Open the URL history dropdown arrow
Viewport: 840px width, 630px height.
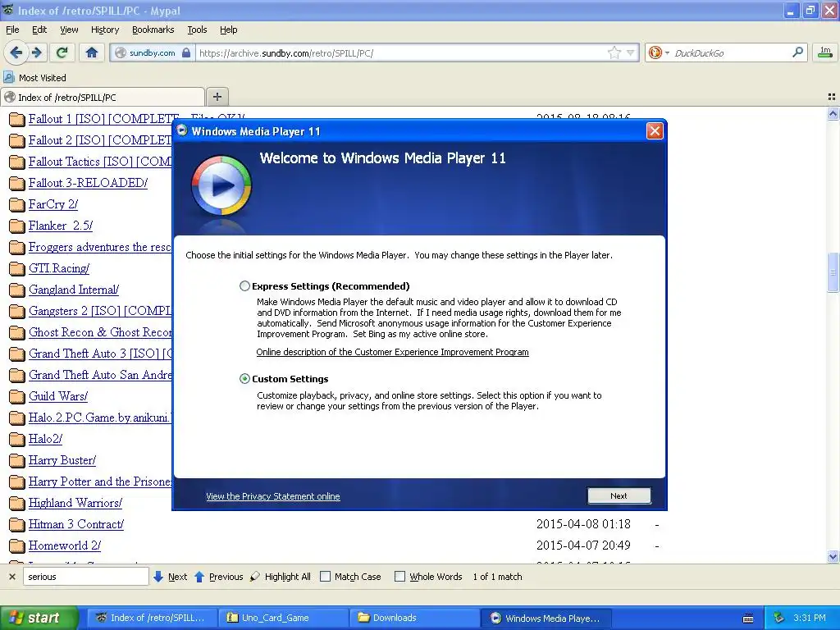631,52
